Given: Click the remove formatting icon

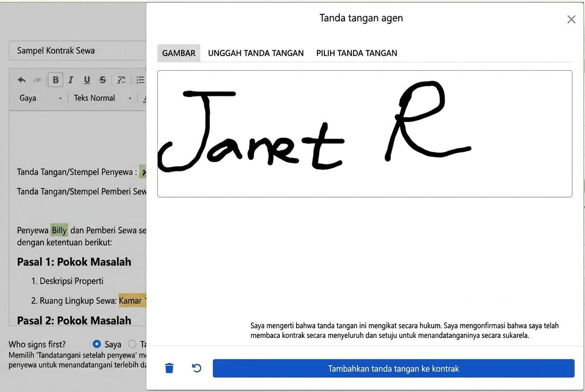Looking at the screenshot, I should [121, 80].
